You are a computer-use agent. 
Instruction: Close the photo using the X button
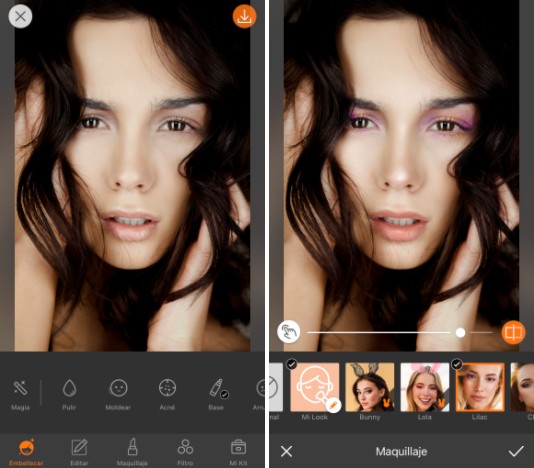20,16
